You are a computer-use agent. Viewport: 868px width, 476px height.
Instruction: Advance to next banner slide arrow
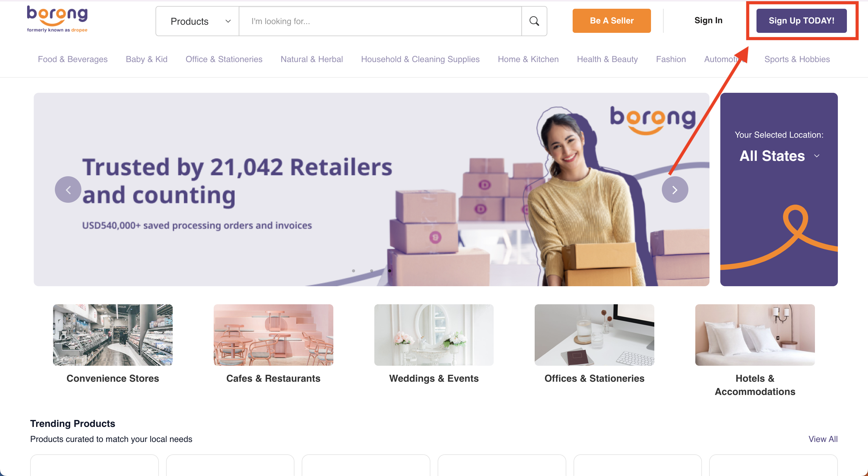coord(675,190)
